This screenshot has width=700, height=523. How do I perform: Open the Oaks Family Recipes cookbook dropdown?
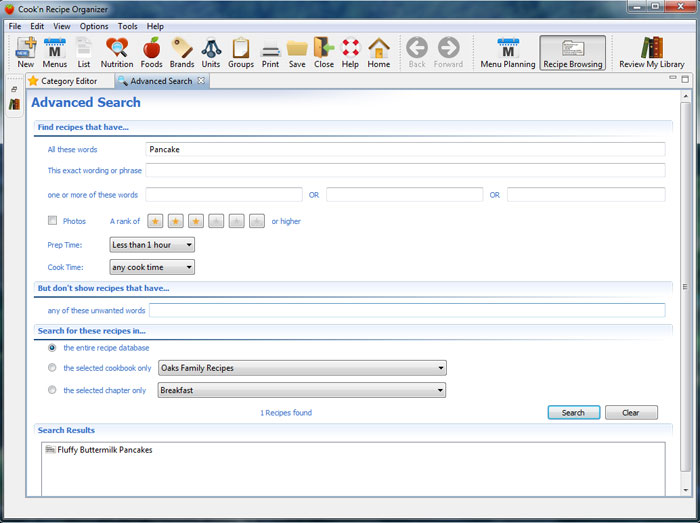pyautogui.click(x=302, y=368)
